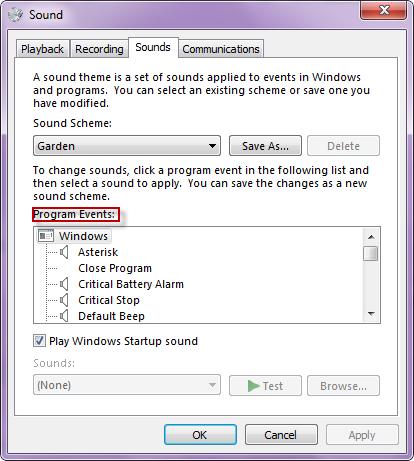The width and height of the screenshot is (414, 461).
Task: Click the Save As... button
Action: click(265, 146)
